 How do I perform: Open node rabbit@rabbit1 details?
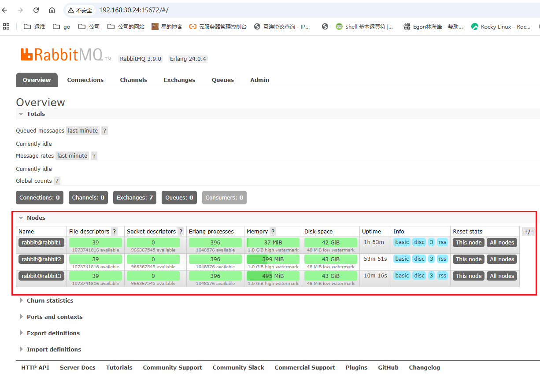41,243
